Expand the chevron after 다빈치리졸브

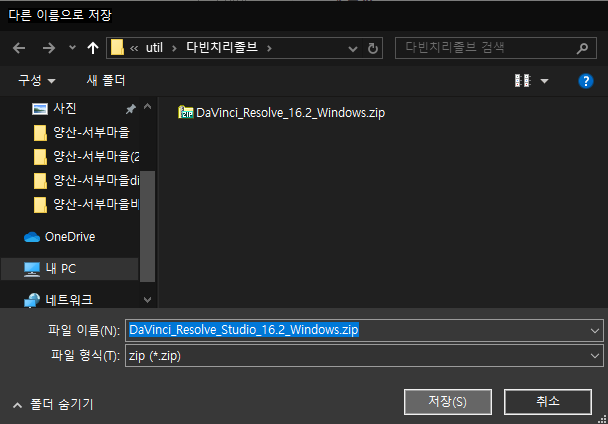(x=269, y=48)
